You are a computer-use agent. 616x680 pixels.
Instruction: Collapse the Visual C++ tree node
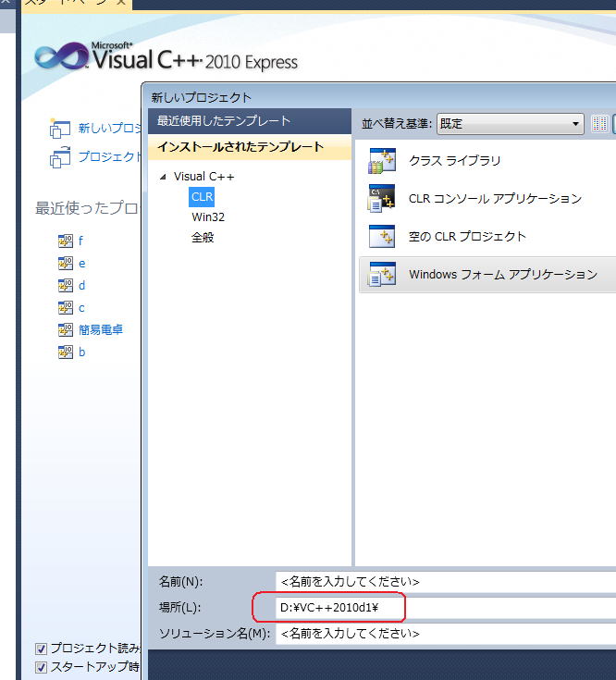[163, 177]
